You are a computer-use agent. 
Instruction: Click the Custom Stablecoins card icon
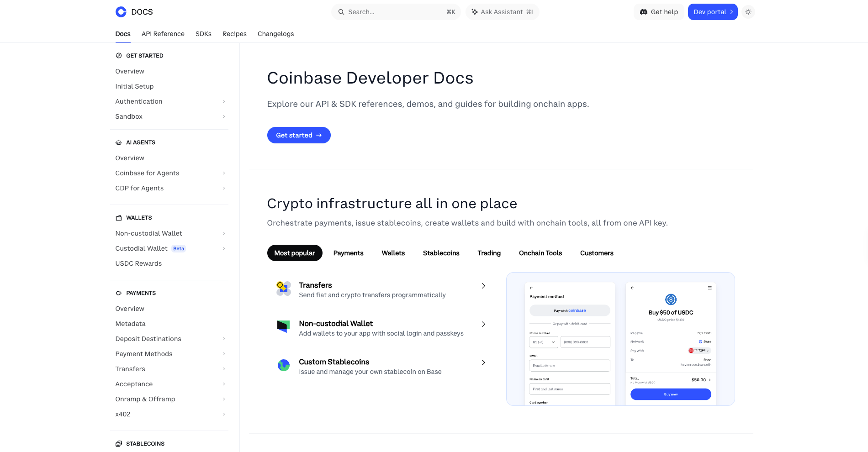[284, 365]
